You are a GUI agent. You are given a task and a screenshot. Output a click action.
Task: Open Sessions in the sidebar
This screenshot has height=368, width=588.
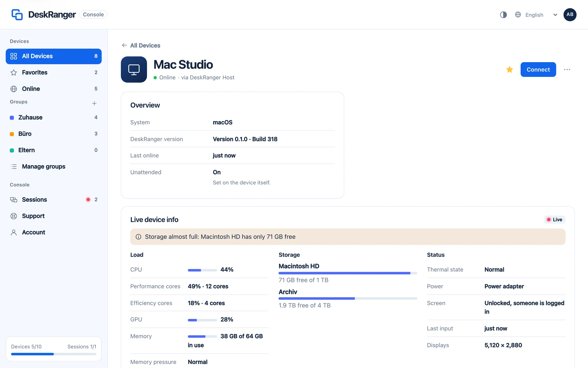click(x=54, y=200)
